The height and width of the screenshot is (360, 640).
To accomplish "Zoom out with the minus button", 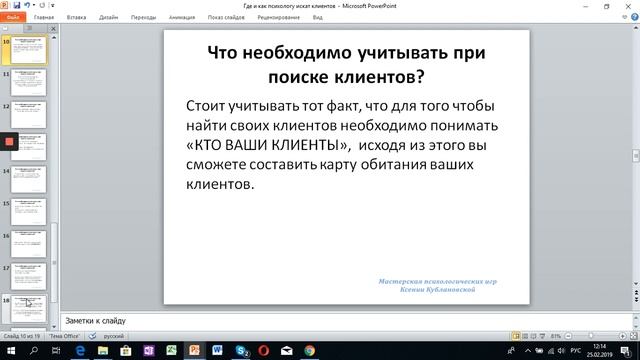I will [568, 336].
